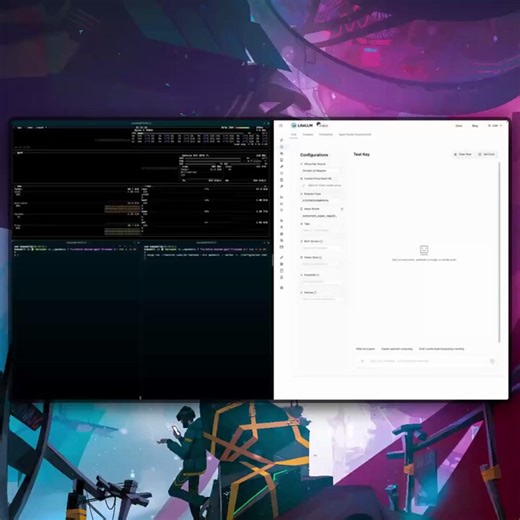Click the settings icon beside Select Model
The image size is (520, 520).
342,209
